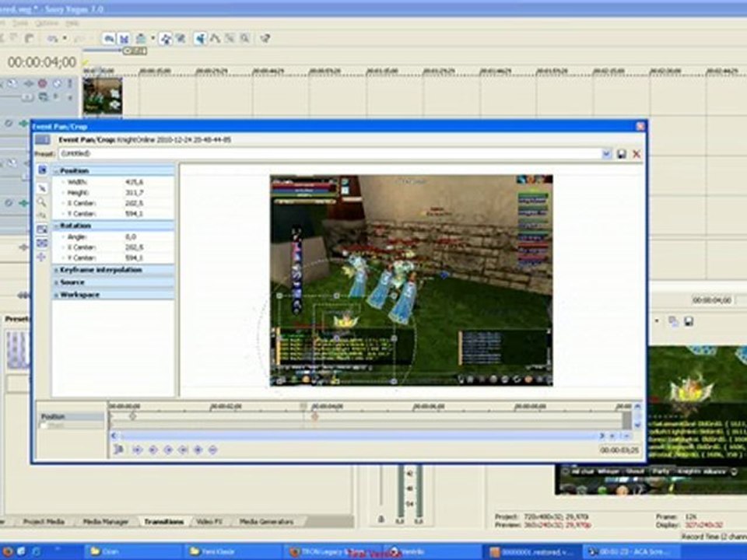The height and width of the screenshot is (560, 747).
Task: Switch to the Media Generators tab
Action: coord(266,522)
